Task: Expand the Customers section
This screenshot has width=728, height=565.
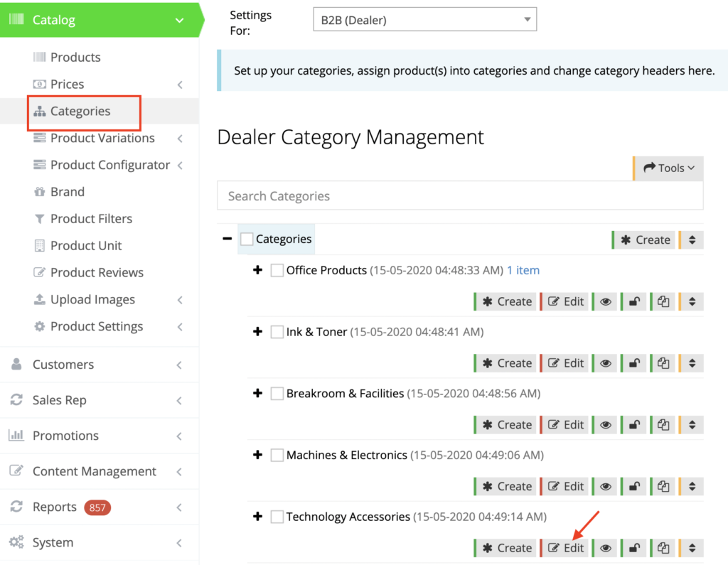Action: [100, 365]
